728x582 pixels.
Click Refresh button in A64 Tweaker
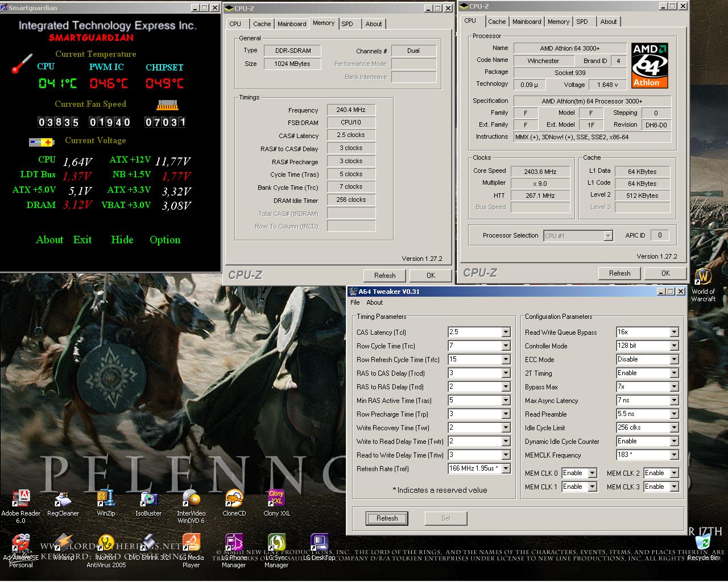(x=387, y=518)
